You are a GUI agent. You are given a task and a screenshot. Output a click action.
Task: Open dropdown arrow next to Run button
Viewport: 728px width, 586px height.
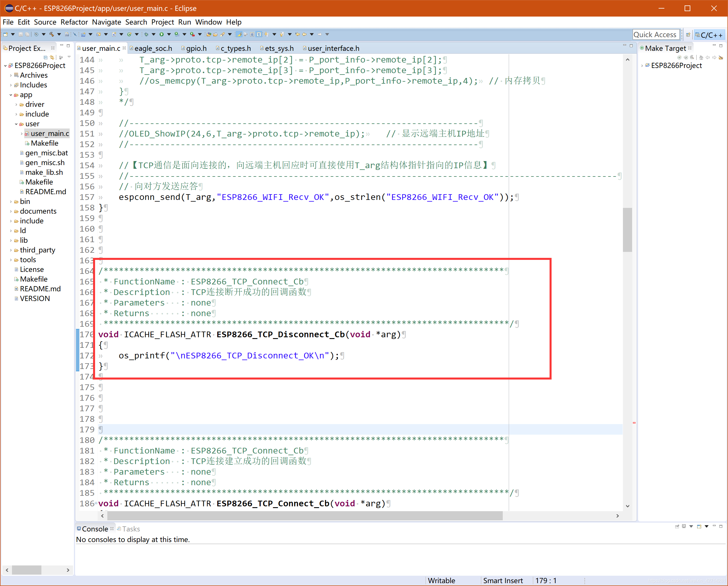pyautogui.click(x=169, y=35)
